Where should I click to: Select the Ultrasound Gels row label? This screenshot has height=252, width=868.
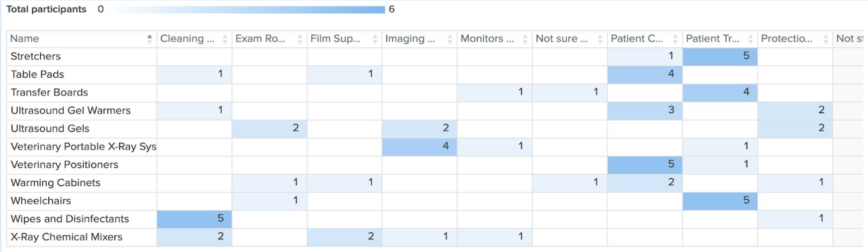point(50,128)
